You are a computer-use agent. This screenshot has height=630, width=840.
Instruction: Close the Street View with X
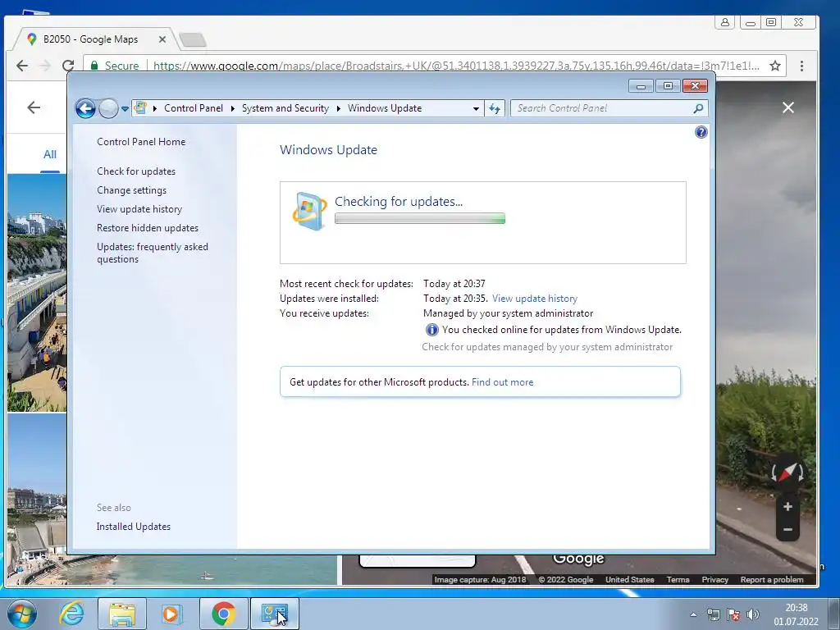(x=788, y=107)
